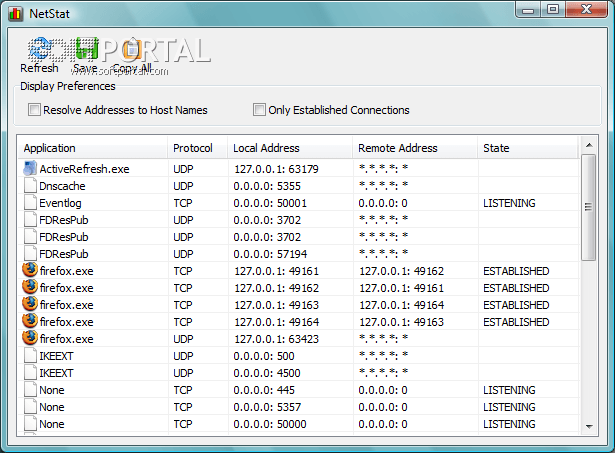Click the Firefox icon for local port 49162
Viewport: 615px width, 453px height.
click(30, 287)
